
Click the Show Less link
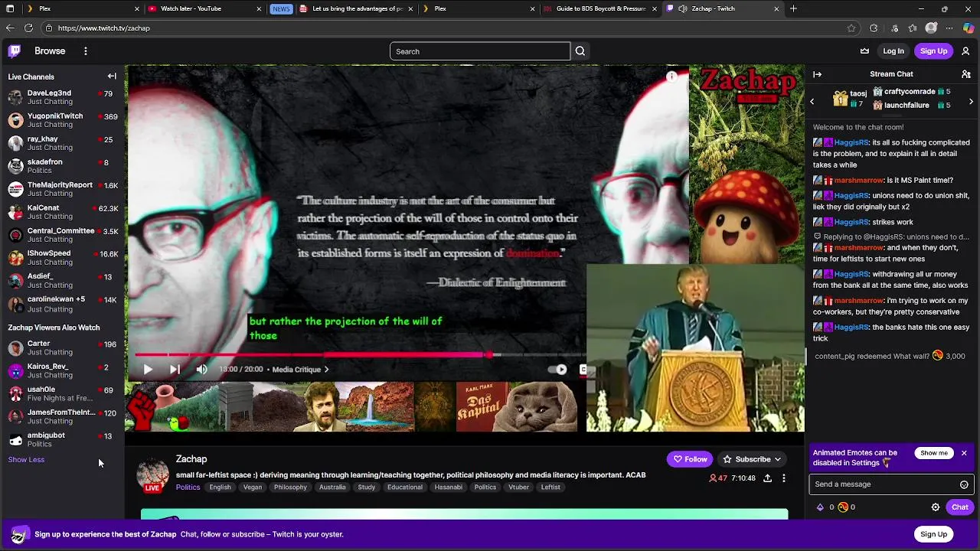click(x=26, y=460)
